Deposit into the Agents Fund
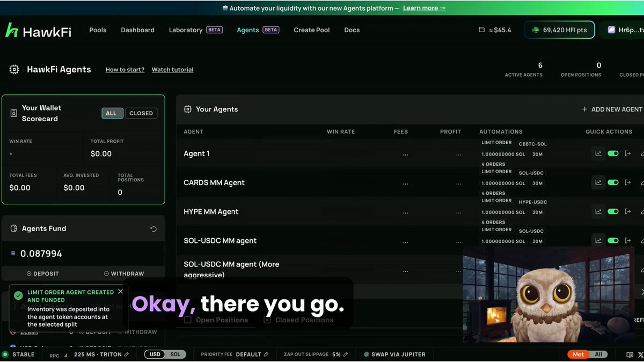Viewport: 644px width, 362px height. (43, 274)
